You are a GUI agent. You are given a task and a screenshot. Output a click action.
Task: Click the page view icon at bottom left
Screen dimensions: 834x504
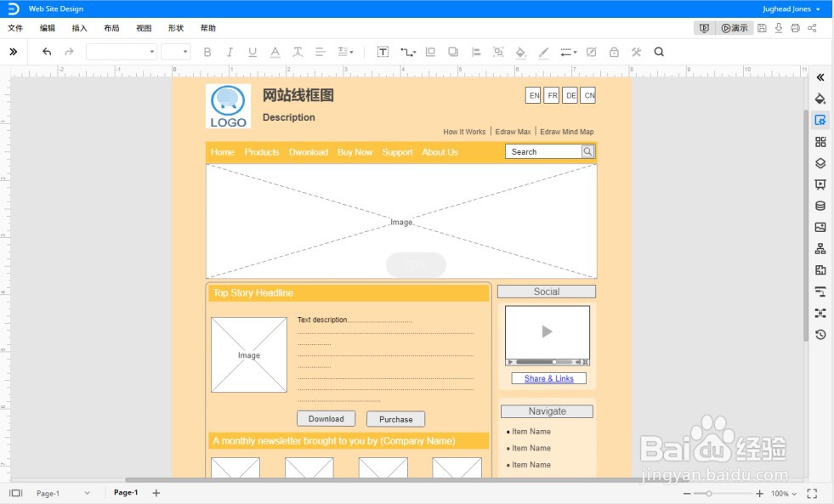pos(16,493)
